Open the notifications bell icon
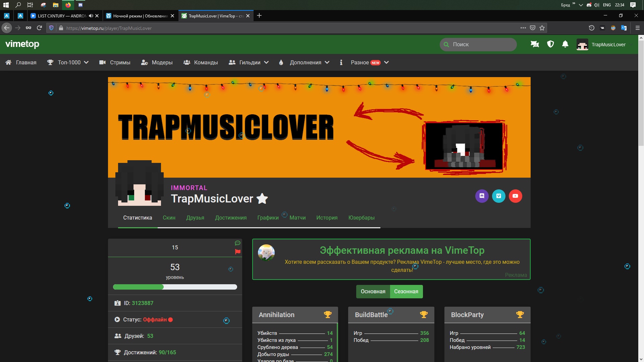The image size is (644, 362). pos(565,44)
